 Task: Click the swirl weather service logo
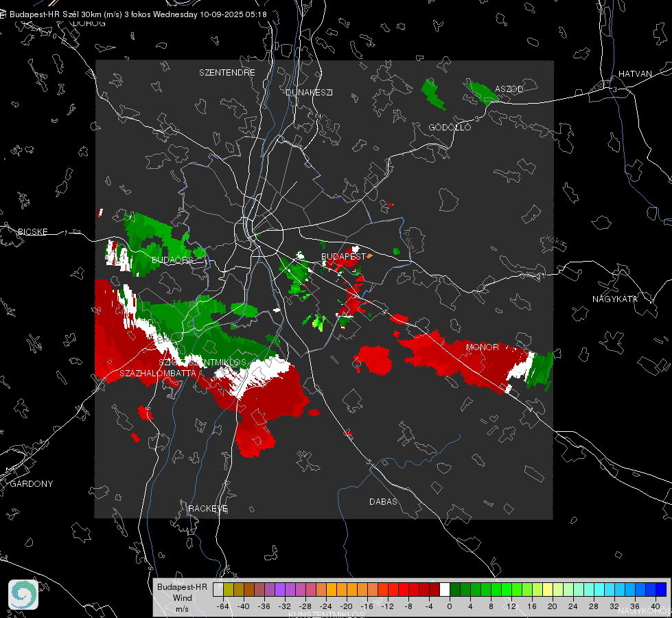pos(23,595)
